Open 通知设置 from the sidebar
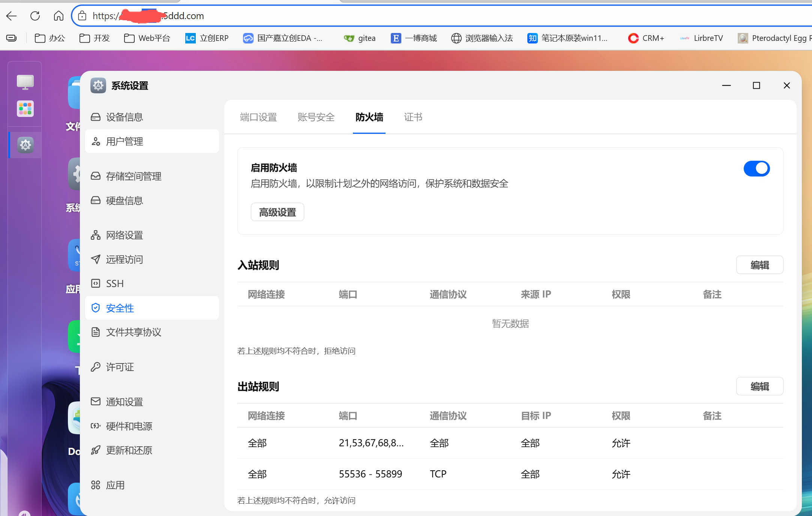The height and width of the screenshot is (516, 812). pos(124,401)
